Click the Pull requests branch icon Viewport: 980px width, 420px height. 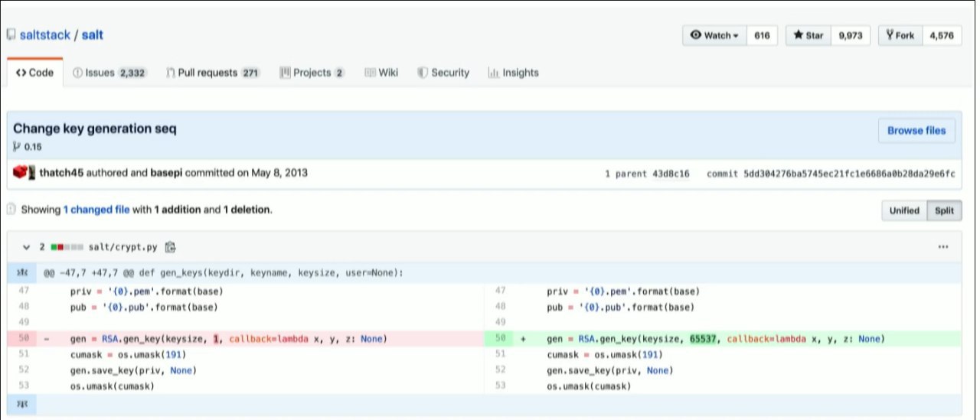point(170,73)
